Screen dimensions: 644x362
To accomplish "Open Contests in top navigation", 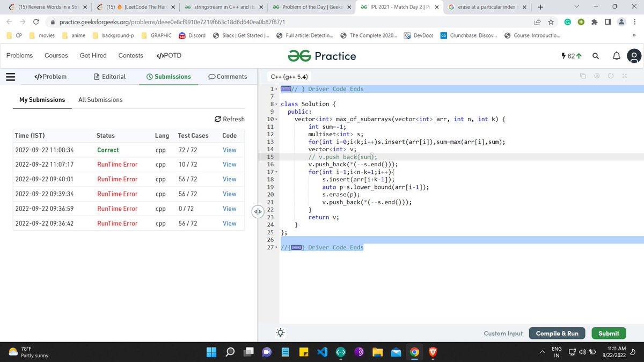I will 131,56.
